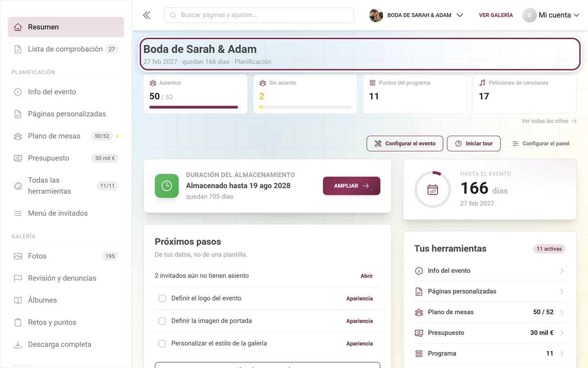Focus the Buscar páginas y ajustes search field
This screenshot has width=588, height=368.
[259, 15]
